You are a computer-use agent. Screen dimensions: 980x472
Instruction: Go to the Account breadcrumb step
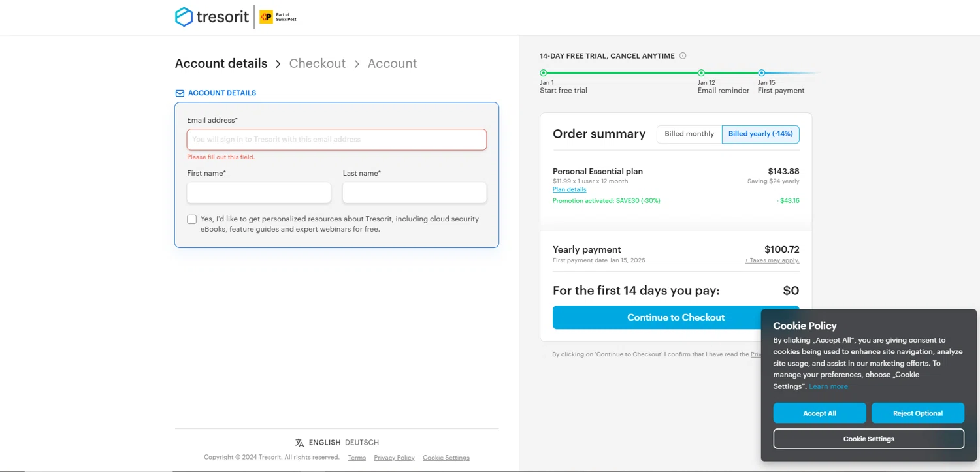392,63
